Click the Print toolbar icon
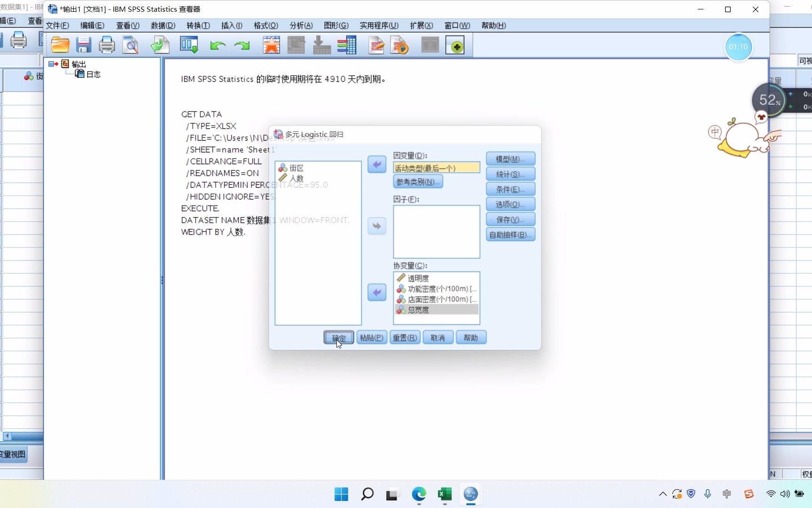This screenshot has height=508, width=812. (x=107, y=45)
